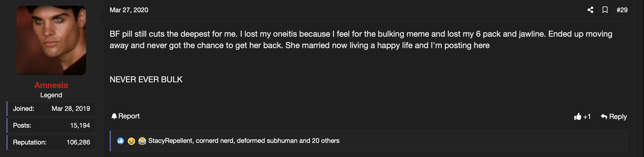Click the Reply button label
644x157 pixels.
coord(618,117)
